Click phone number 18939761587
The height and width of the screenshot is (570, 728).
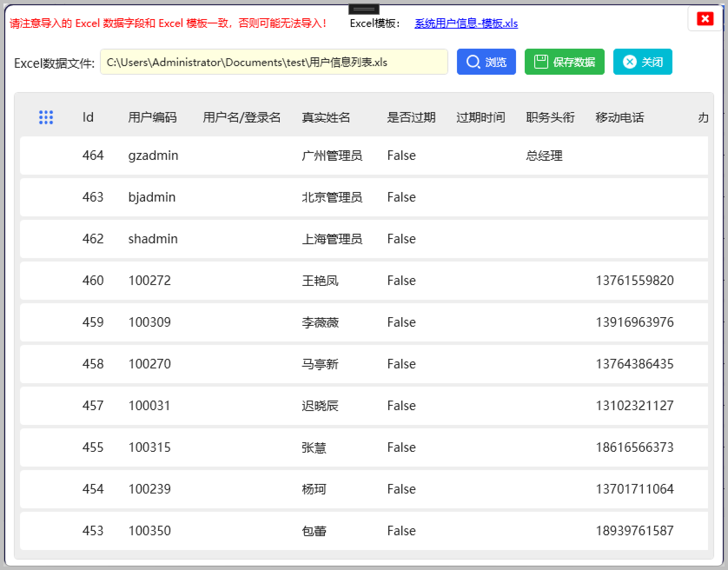click(x=635, y=531)
